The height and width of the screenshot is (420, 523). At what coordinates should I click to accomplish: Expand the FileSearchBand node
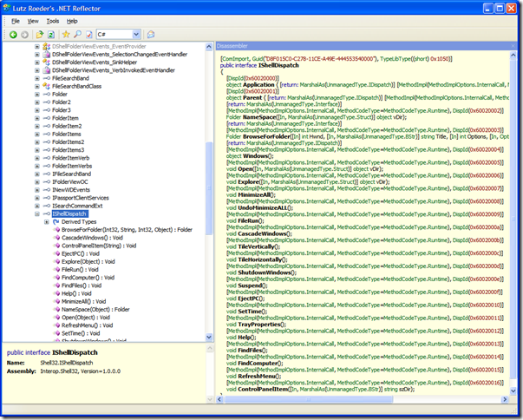(x=37, y=78)
